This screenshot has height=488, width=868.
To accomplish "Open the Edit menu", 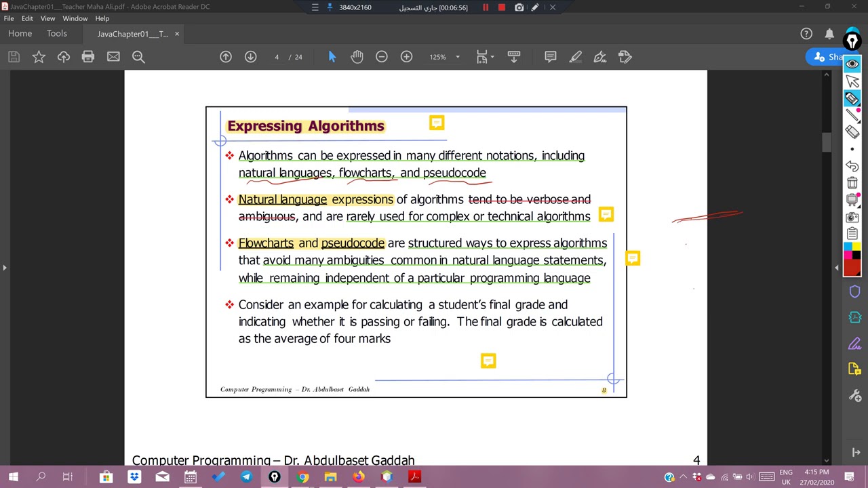I will [27, 18].
